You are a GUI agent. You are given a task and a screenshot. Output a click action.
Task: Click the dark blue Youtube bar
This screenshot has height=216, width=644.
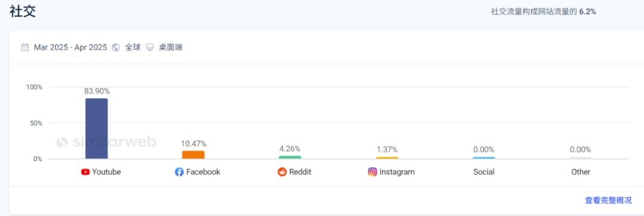tap(97, 129)
